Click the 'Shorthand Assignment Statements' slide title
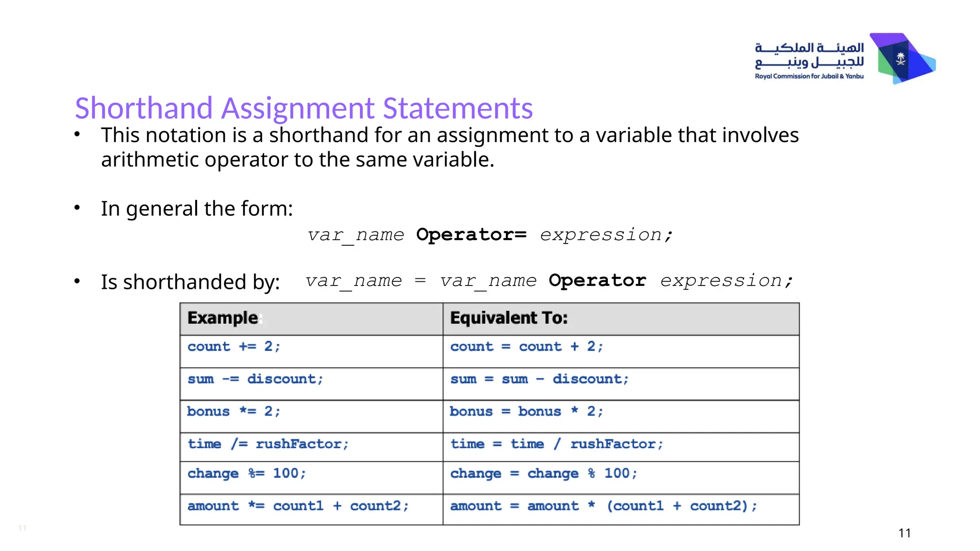Viewport: 980px width, 551px height. (x=304, y=108)
